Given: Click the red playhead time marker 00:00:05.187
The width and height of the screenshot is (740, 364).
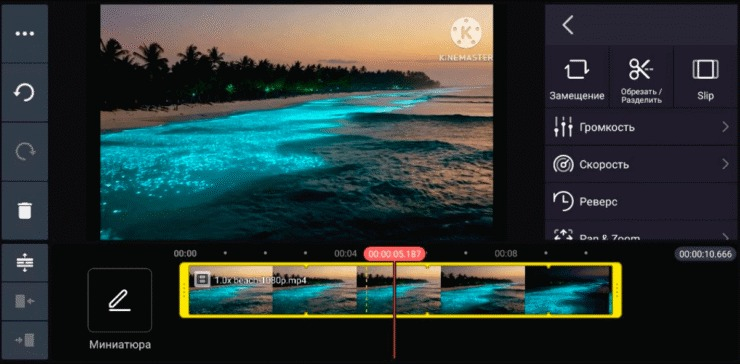Looking at the screenshot, I should (395, 254).
